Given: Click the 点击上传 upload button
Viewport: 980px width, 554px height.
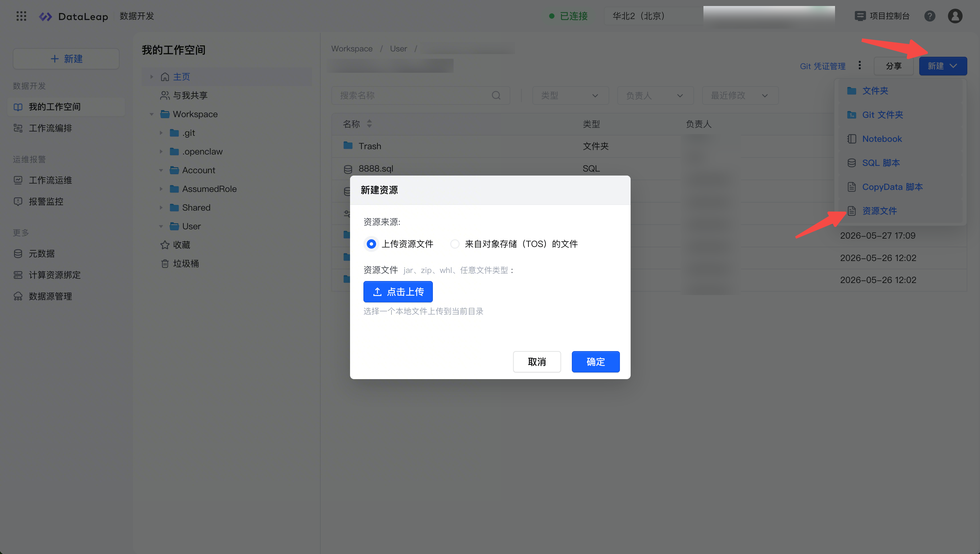Looking at the screenshot, I should coord(398,291).
